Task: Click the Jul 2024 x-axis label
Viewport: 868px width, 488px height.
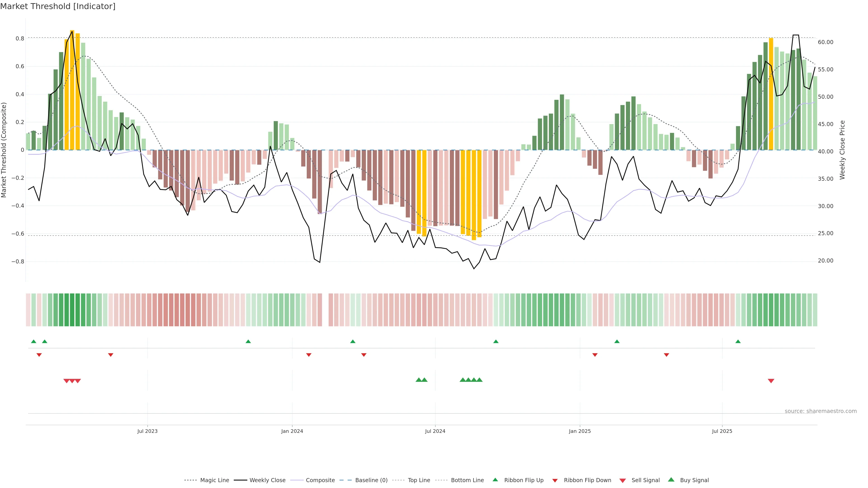Action: click(x=435, y=431)
